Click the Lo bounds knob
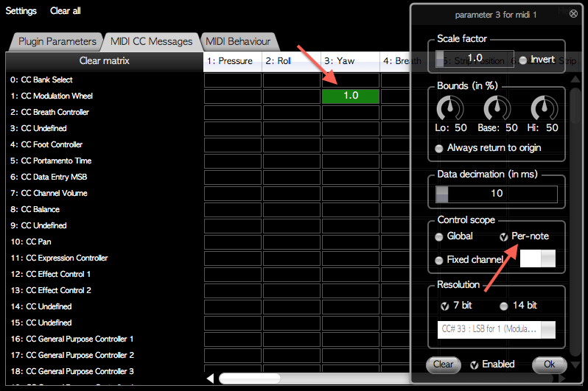The height and width of the screenshot is (391, 588). point(450,108)
